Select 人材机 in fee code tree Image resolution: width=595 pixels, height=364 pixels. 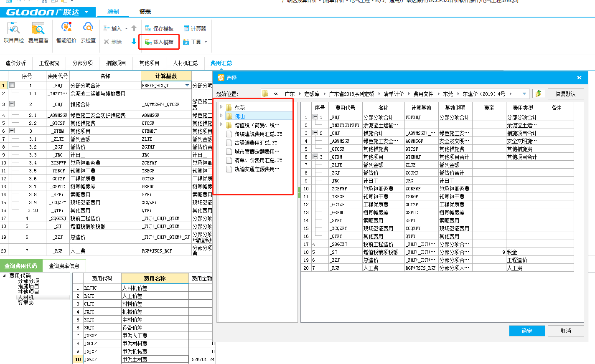(25, 297)
